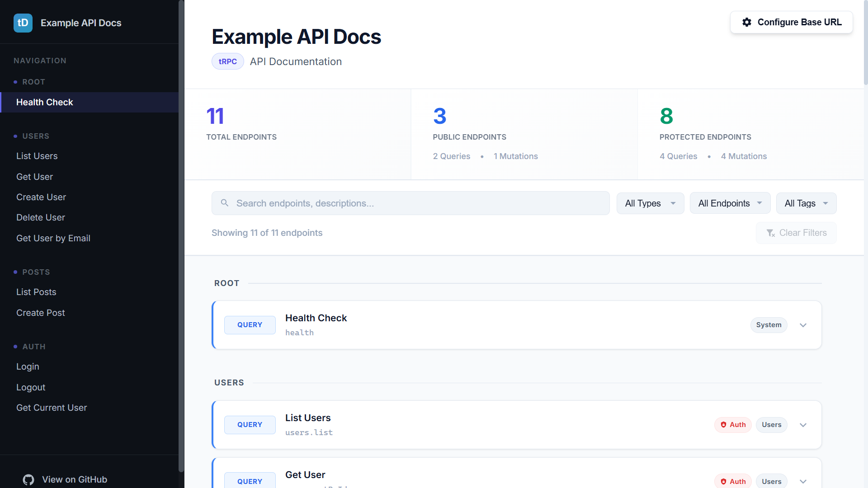This screenshot has width=868, height=488.
Task: Go to Logout in the sidebar
Action: click(x=90, y=387)
